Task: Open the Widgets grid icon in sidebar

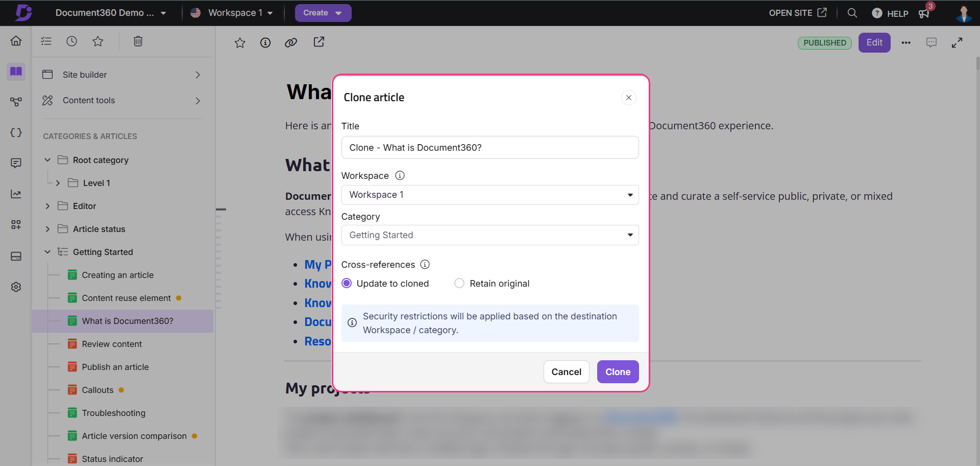Action: [16, 225]
